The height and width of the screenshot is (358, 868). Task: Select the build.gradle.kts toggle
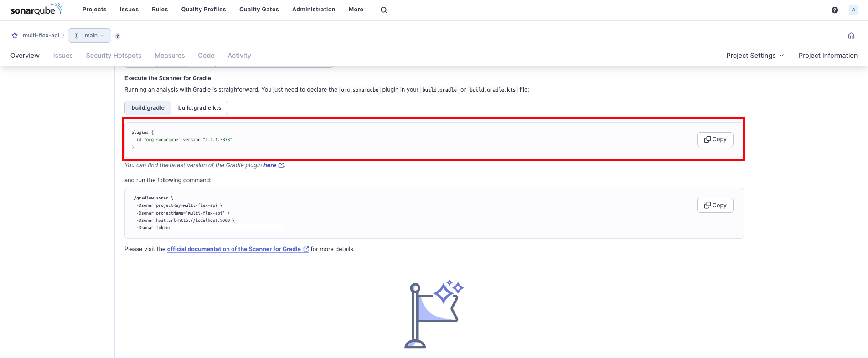[200, 108]
